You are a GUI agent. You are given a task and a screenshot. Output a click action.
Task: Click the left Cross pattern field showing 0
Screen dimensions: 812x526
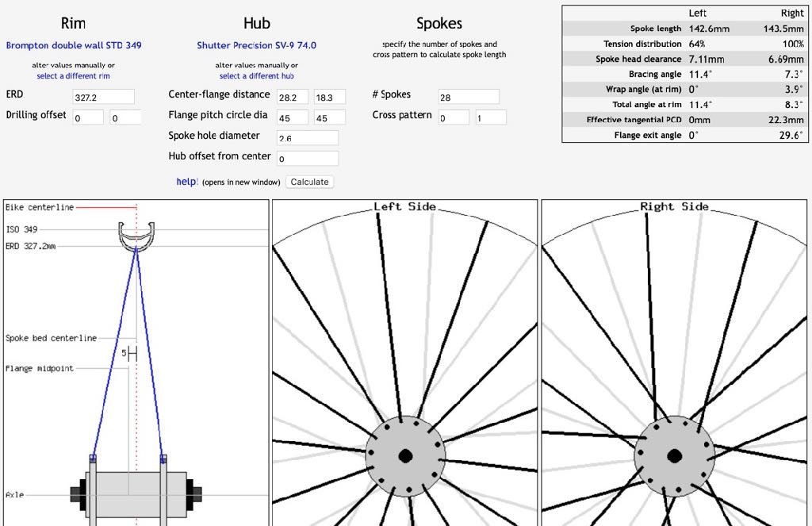point(453,117)
